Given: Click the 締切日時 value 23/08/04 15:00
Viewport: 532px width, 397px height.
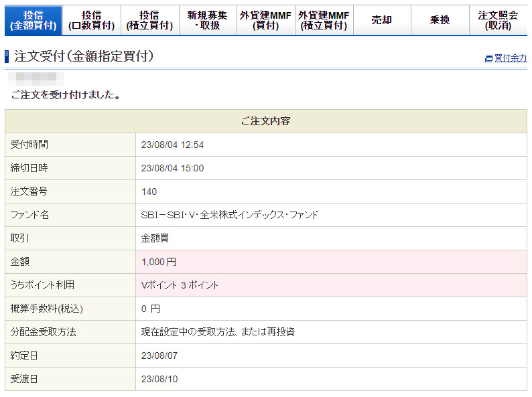Looking at the screenshot, I should point(172,168).
